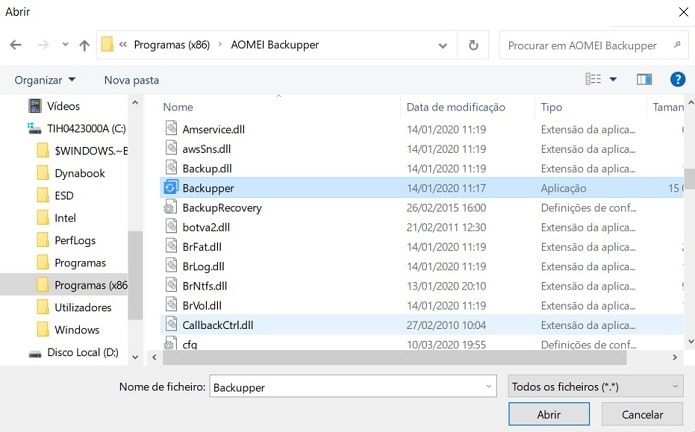Image resolution: width=695 pixels, height=432 pixels.
Task: Select the BrVol.dll file
Action: 202,305
